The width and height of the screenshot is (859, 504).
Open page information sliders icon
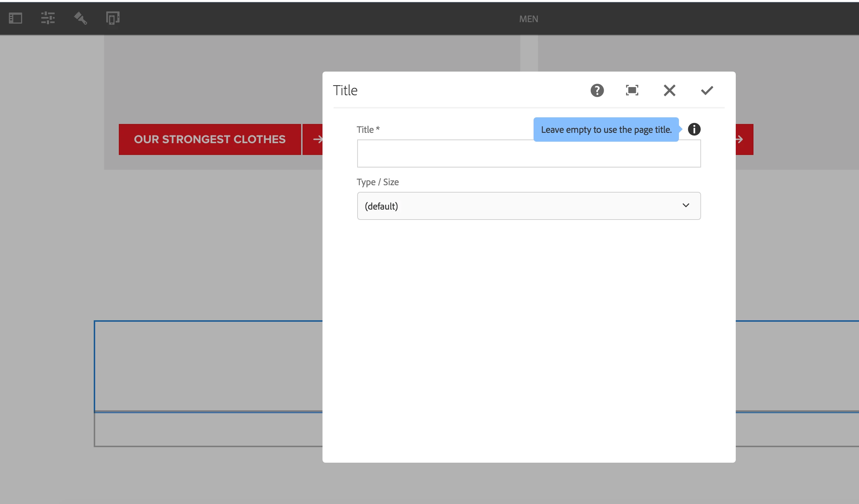pos(48,18)
